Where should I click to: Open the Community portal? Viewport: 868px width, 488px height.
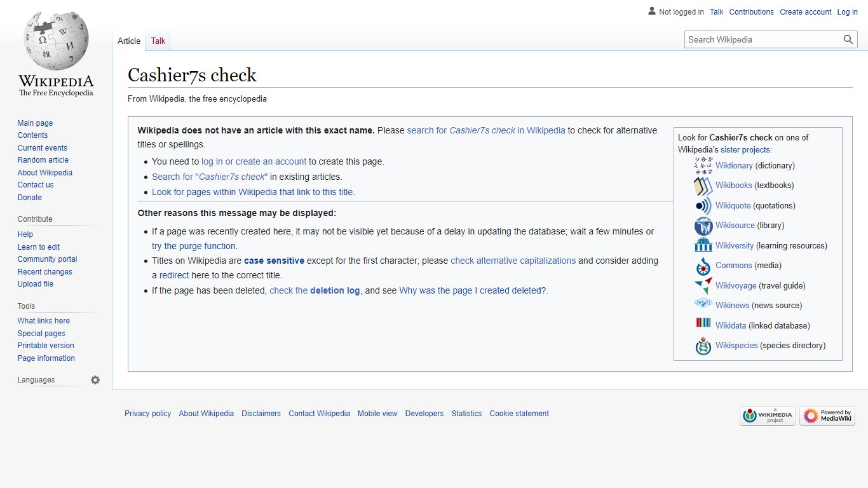[47, 259]
